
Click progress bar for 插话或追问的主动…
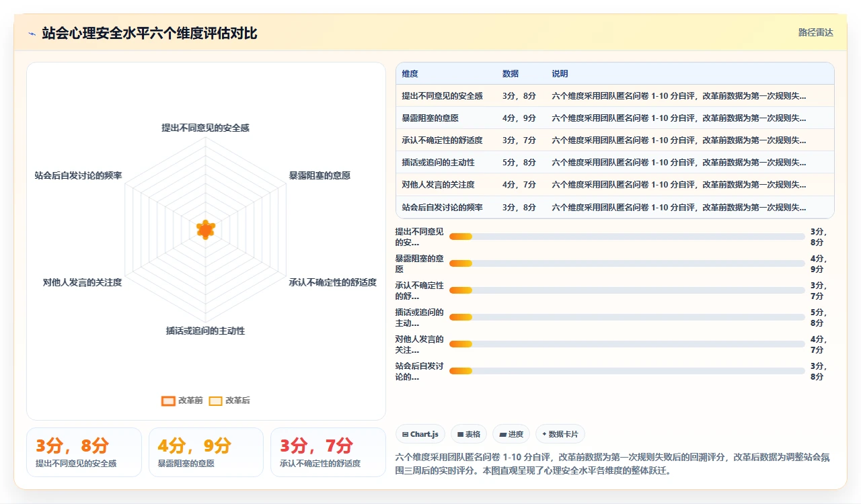pos(627,317)
